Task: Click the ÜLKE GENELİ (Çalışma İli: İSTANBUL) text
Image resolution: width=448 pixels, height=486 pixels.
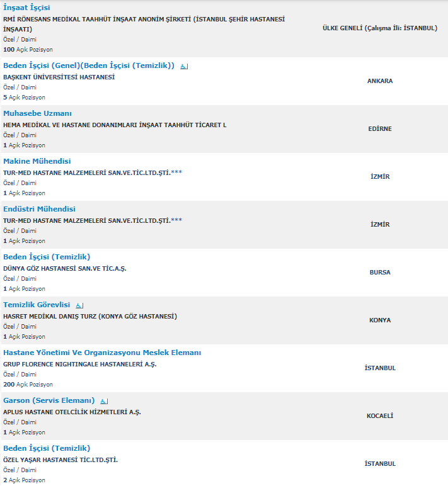Action: point(379,28)
